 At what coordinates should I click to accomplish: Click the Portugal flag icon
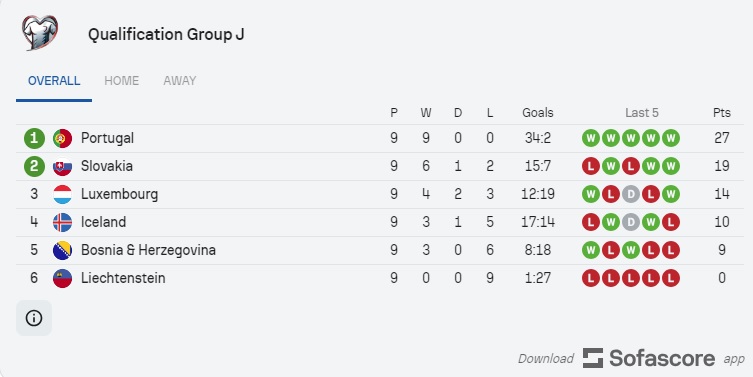click(62, 138)
